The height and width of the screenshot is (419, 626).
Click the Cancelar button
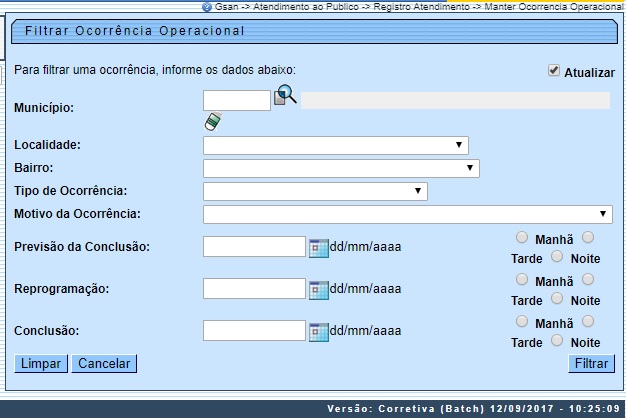click(103, 364)
